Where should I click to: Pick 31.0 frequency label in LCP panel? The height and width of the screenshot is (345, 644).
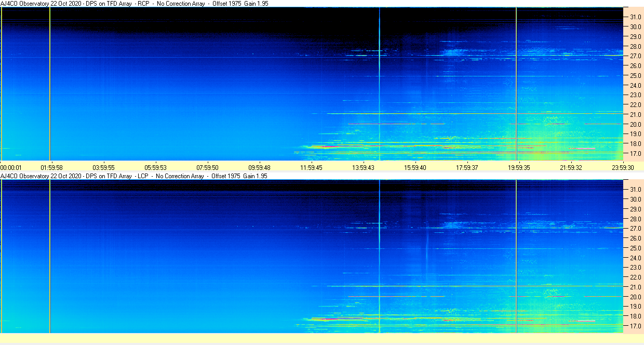tap(635, 189)
